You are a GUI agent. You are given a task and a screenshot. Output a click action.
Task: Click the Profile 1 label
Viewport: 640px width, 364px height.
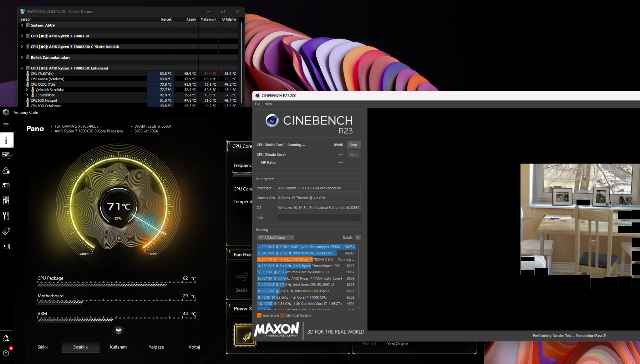click(369, 344)
